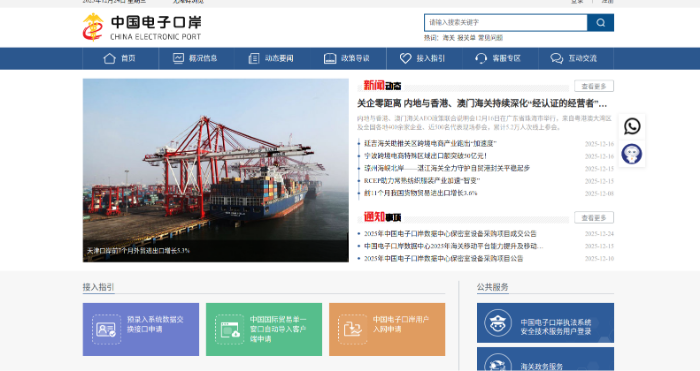Click the China Electronic Port logo

[142, 27]
